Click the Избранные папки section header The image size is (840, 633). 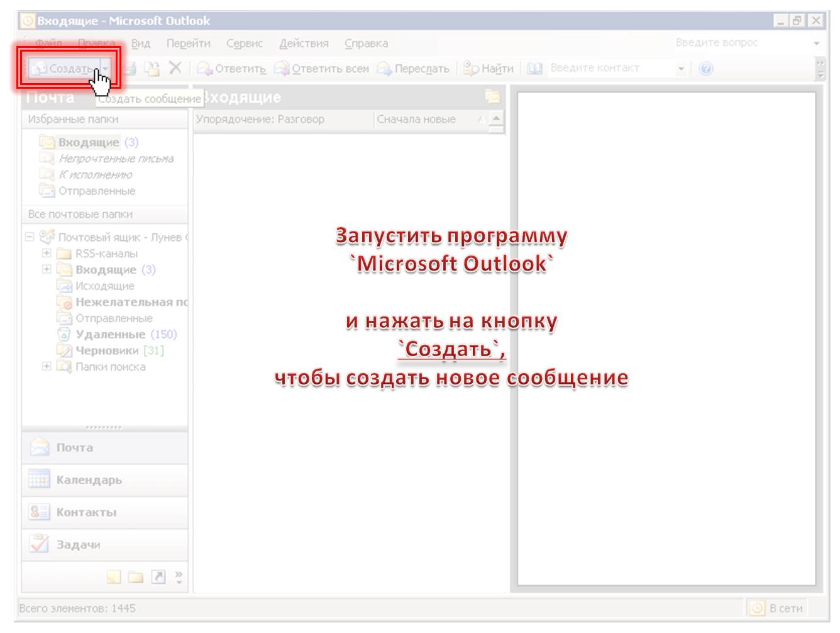[105, 119]
